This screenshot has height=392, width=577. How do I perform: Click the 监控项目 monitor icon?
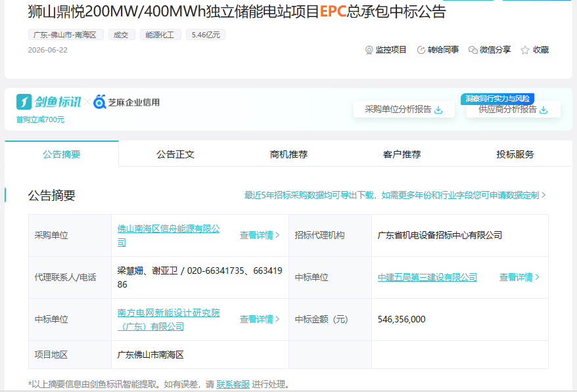coord(369,50)
